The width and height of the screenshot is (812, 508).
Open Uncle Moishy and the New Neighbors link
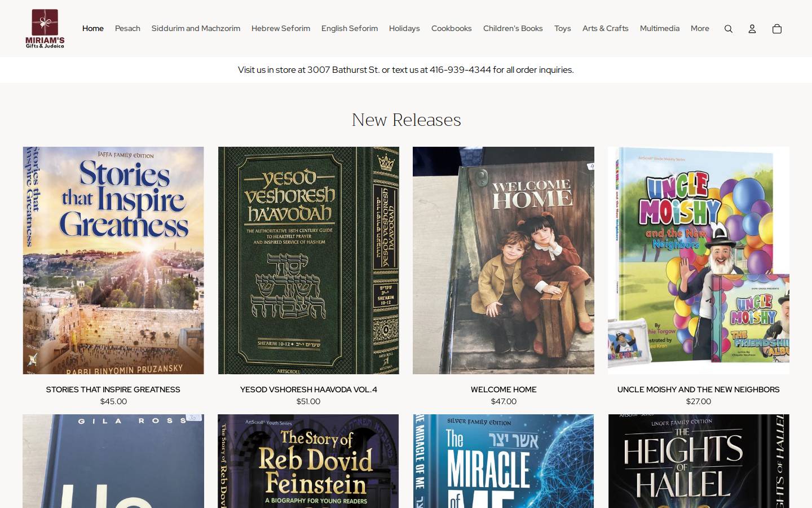(699, 389)
